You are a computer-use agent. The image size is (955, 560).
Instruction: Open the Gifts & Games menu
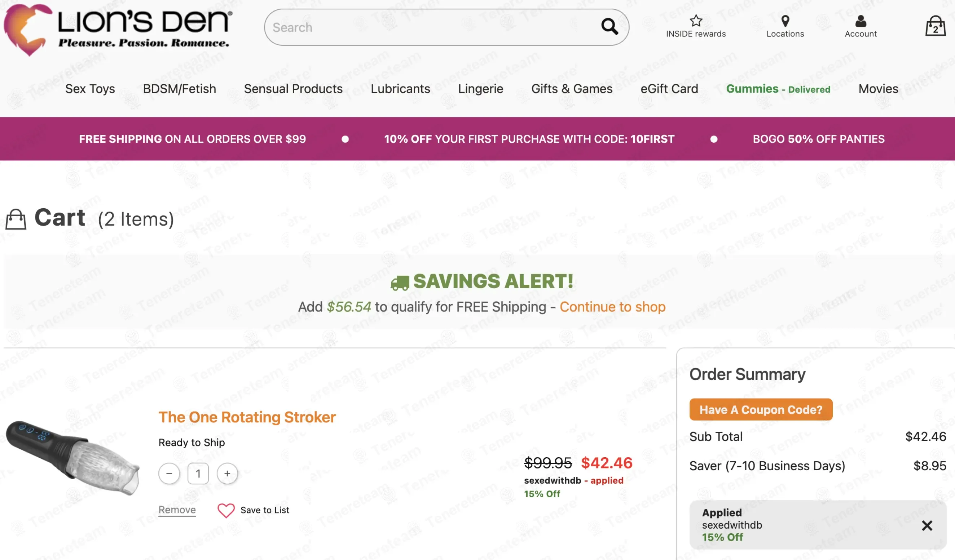pos(572,89)
